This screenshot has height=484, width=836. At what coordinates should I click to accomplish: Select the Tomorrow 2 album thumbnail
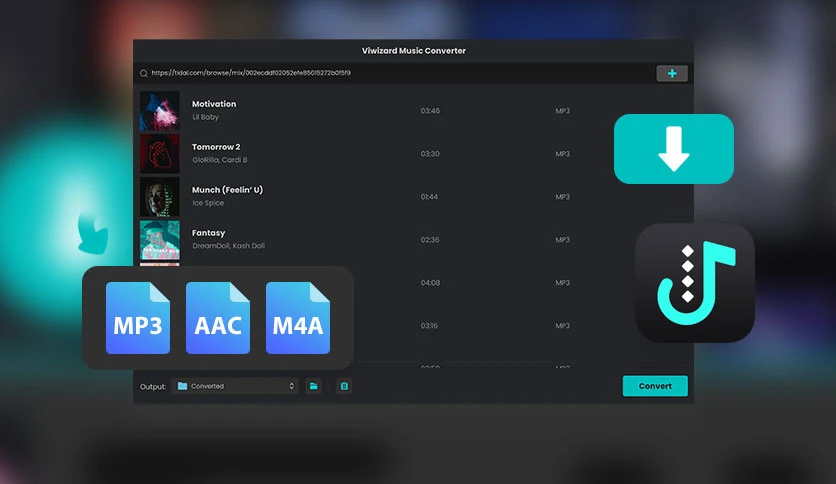(x=159, y=154)
